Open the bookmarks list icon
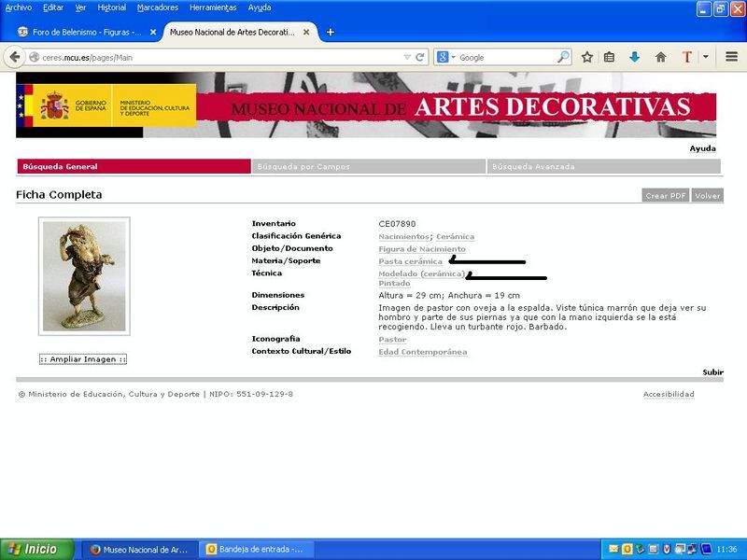 pos(610,57)
